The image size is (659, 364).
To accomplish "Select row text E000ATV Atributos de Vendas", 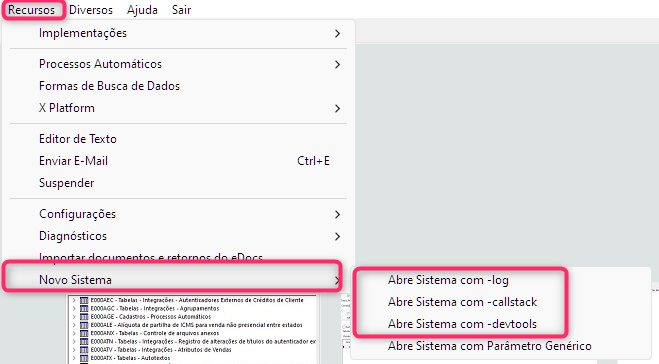I will 161,350.
